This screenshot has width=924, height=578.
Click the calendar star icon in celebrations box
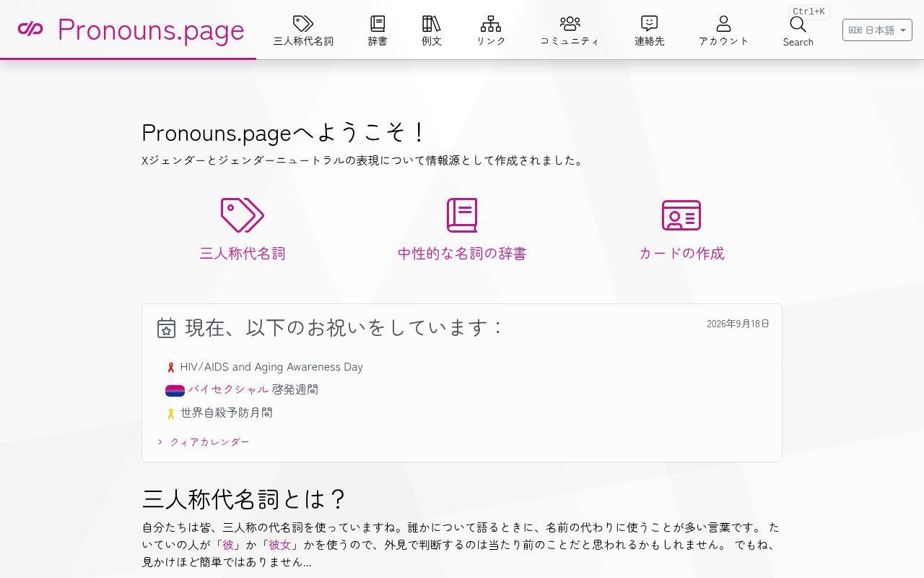[x=167, y=328]
